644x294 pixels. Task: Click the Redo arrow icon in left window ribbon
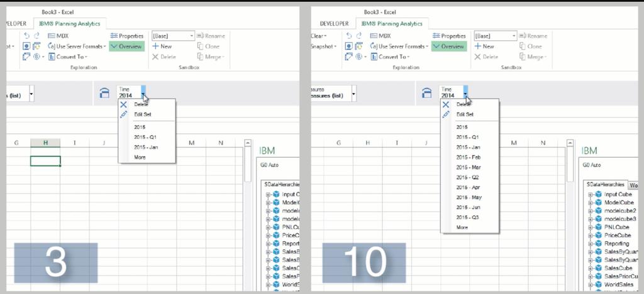37,36
